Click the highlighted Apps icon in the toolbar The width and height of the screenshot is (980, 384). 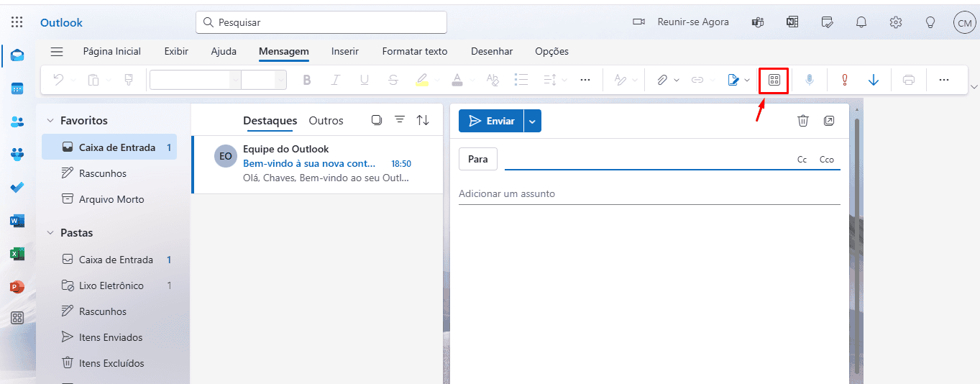774,80
